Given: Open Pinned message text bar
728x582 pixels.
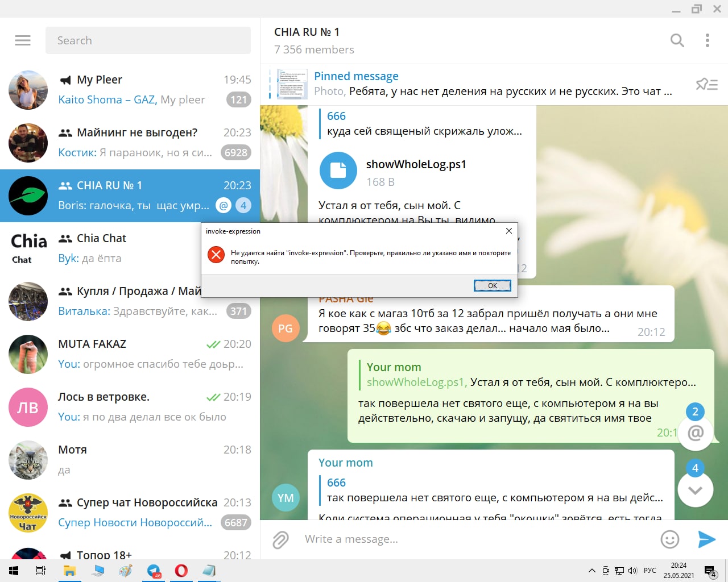Looking at the screenshot, I should point(493,84).
